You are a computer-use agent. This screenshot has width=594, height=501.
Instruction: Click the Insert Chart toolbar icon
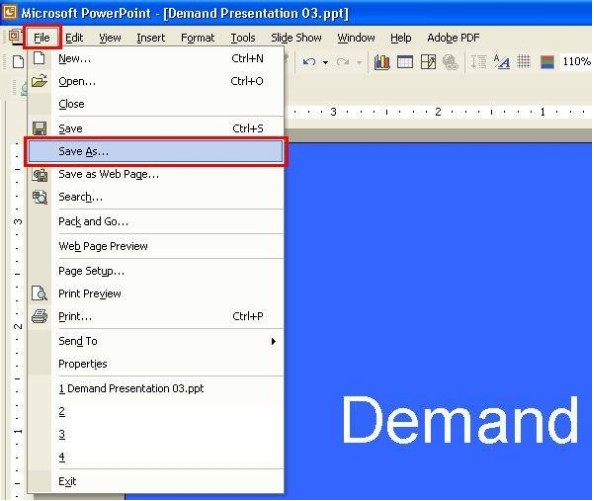click(x=382, y=62)
